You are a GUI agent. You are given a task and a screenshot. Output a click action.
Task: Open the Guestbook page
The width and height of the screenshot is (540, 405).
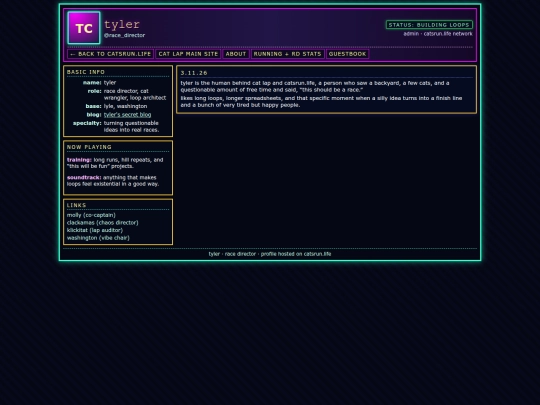coord(347,54)
